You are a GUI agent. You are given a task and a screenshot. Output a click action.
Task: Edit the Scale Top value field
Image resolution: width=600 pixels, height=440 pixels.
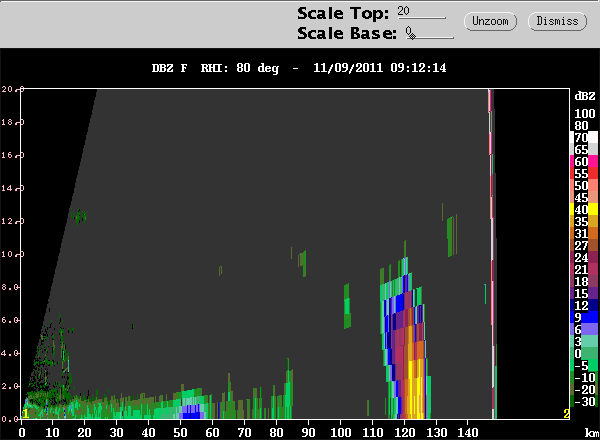[x=421, y=12]
